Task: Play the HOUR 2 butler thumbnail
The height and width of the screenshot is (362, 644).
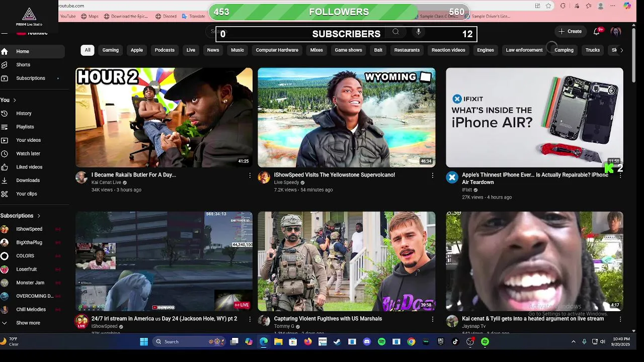Action: tap(164, 117)
